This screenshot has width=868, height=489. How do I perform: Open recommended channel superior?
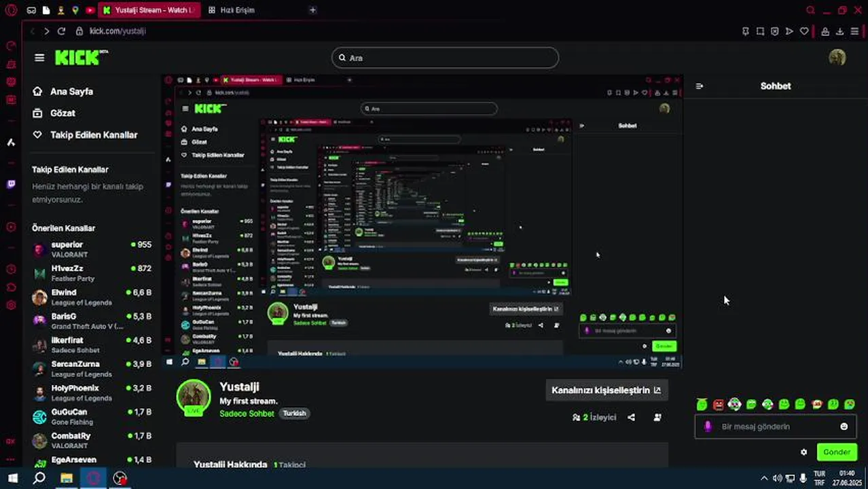click(x=92, y=249)
